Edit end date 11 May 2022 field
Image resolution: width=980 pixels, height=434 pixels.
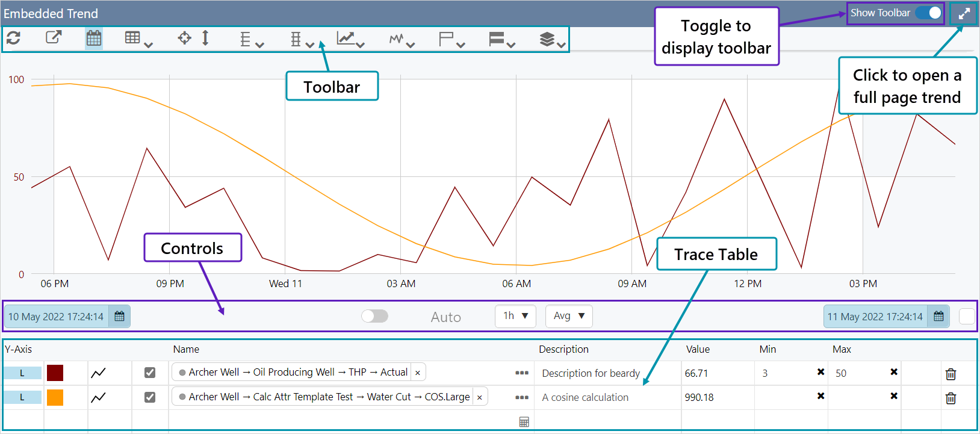[x=875, y=317]
